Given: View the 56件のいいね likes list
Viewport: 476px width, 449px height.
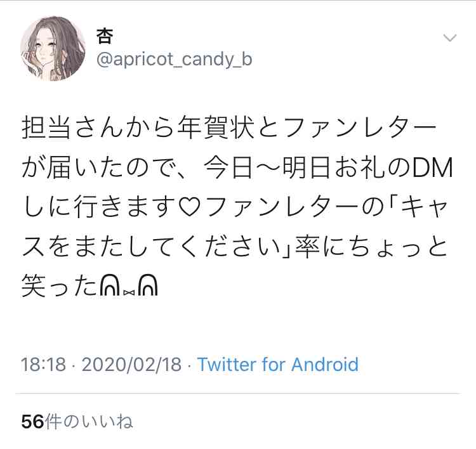Looking at the screenshot, I should [77, 421].
